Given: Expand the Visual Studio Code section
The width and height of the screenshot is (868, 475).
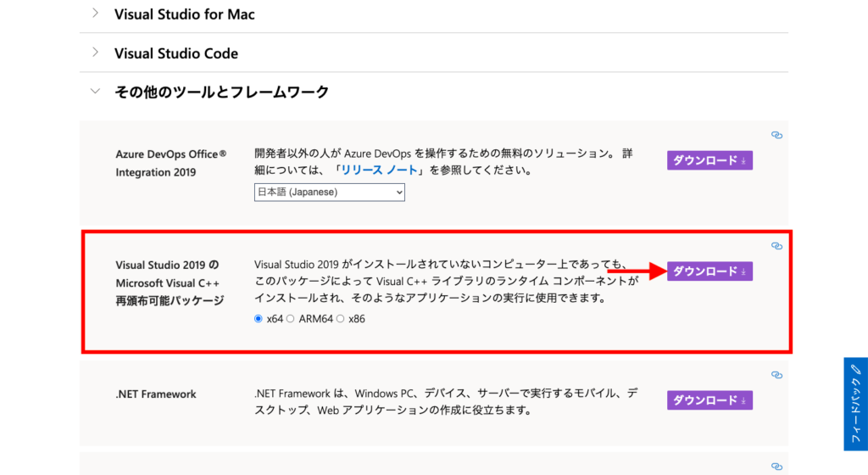Looking at the screenshot, I should coord(95,53).
